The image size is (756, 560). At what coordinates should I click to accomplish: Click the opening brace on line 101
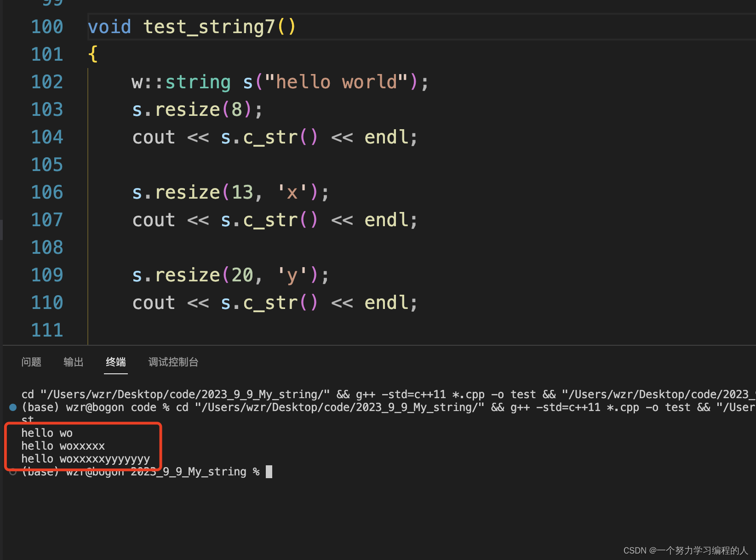(93, 54)
